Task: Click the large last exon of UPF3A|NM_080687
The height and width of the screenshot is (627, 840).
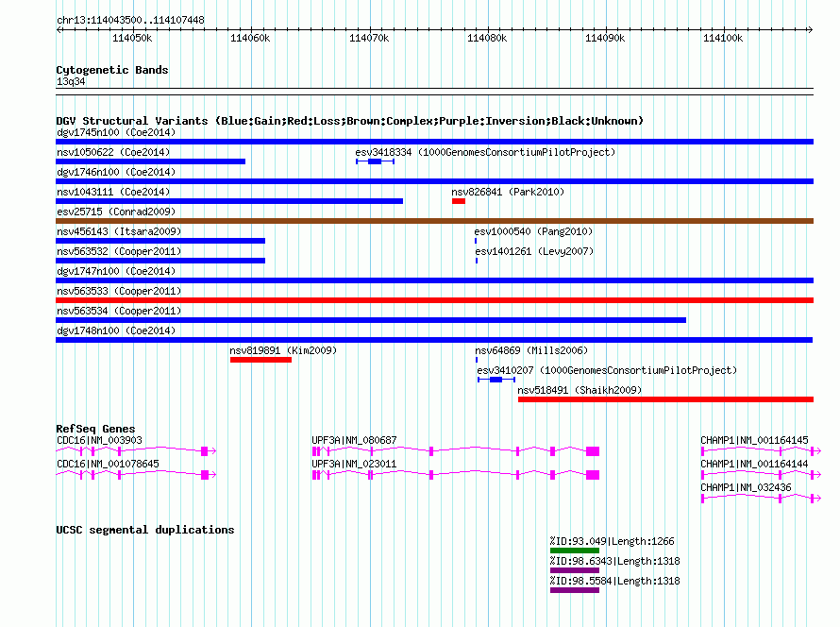Action: [593, 451]
